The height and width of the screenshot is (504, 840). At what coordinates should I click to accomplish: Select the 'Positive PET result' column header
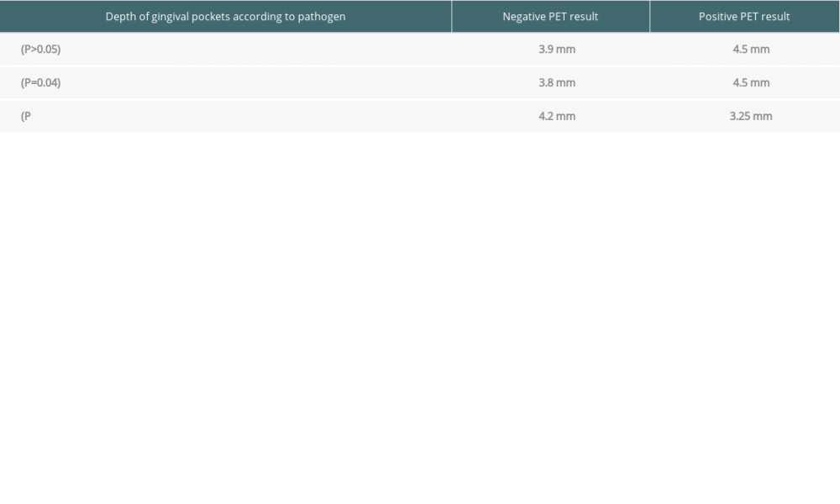744,17
